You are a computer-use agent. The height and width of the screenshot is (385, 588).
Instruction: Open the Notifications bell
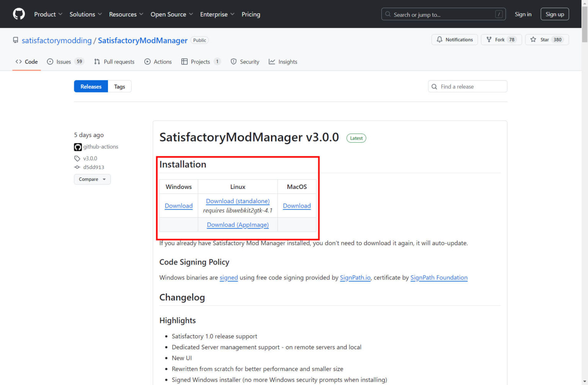tap(439, 39)
